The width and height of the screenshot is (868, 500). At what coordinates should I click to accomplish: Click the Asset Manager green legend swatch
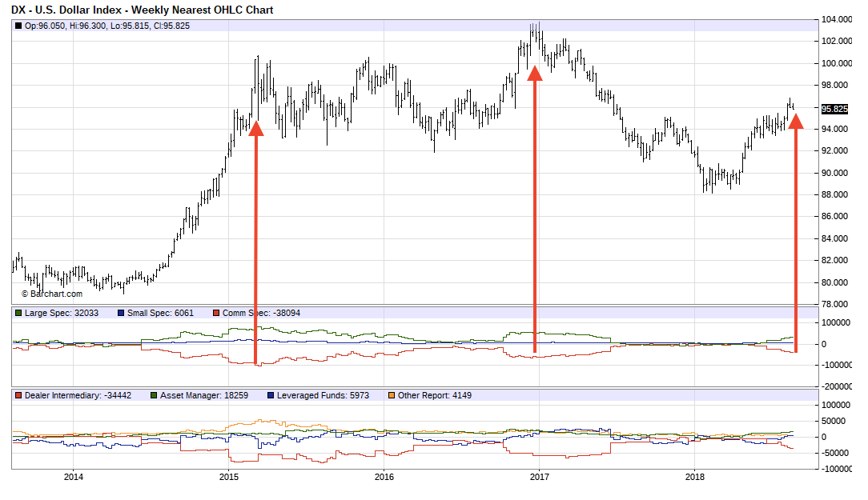coord(153,395)
